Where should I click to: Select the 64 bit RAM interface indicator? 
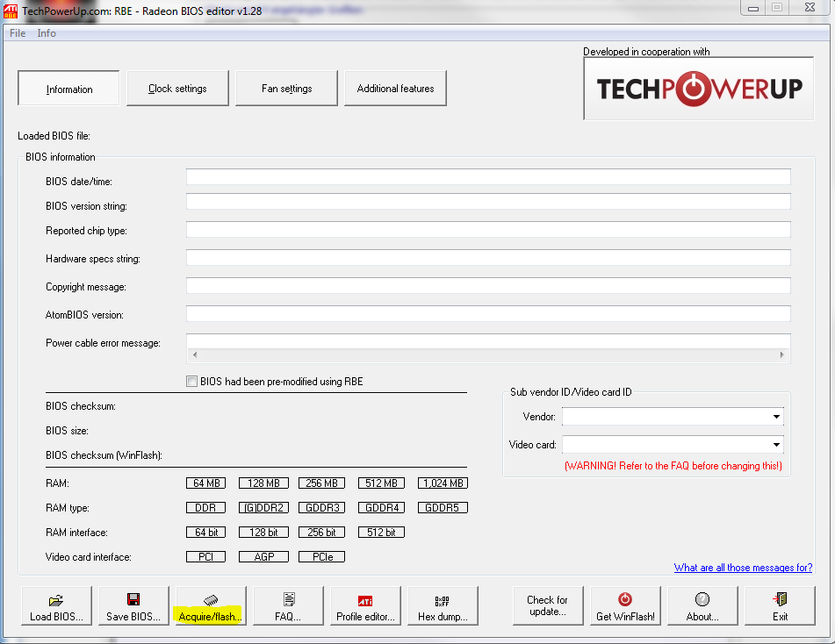206,533
